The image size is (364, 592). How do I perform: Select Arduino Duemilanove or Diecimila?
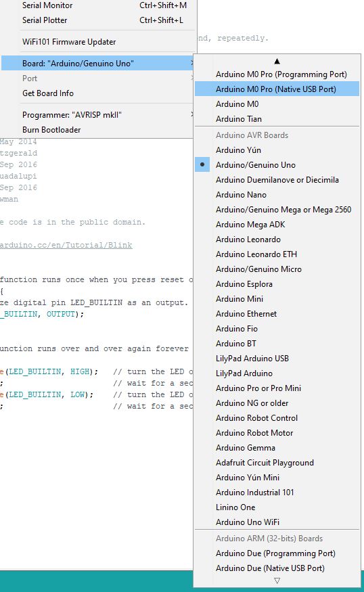pos(277,180)
